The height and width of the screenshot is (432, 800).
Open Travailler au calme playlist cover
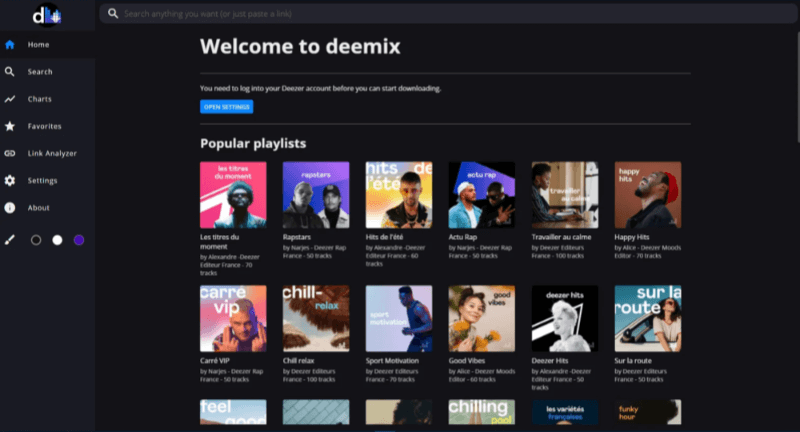(565, 195)
